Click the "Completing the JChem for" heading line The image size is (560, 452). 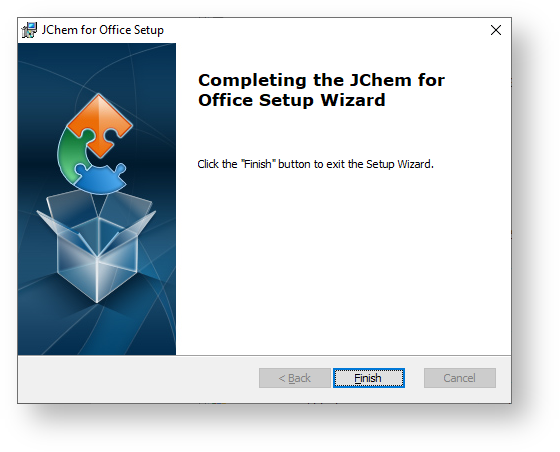321,80
